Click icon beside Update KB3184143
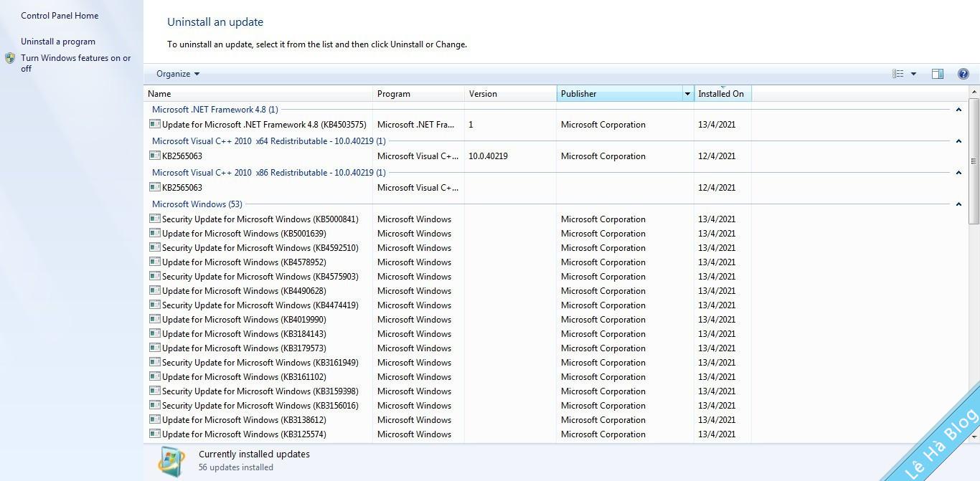 pyautogui.click(x=155, y=333)
